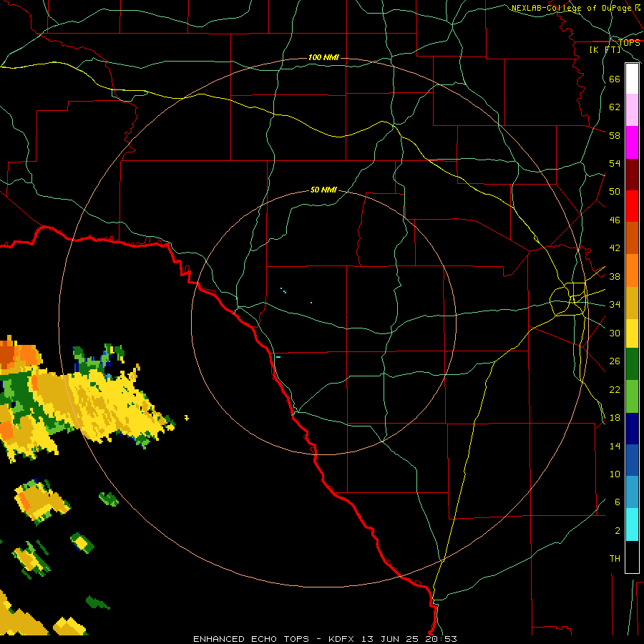Image resolution: width=644 pixels, height=644 pixels.
Task: Click the TH label on the scale
Action: pos(615,559)
